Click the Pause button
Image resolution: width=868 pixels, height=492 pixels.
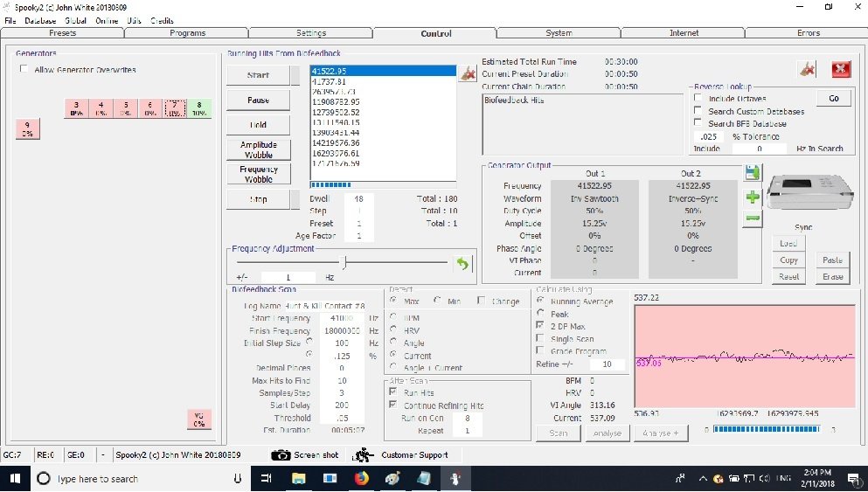coord(258,100)
